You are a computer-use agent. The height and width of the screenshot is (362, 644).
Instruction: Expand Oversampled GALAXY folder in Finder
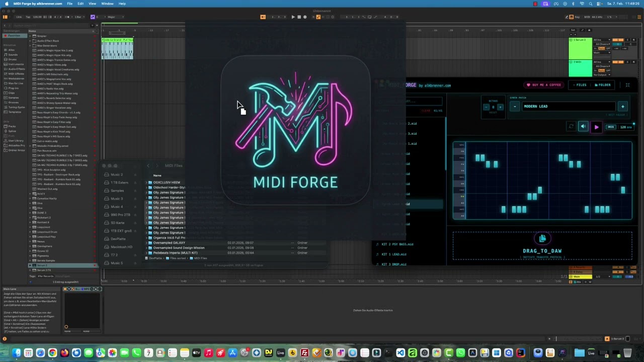146,243
